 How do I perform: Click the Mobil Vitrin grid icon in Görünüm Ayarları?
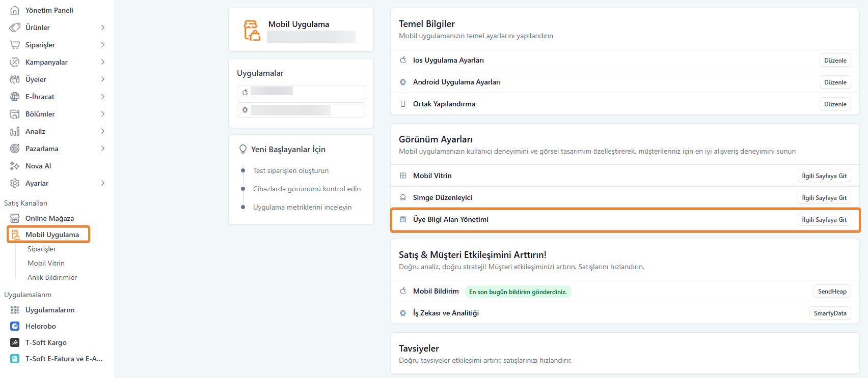tap(403, 176)
